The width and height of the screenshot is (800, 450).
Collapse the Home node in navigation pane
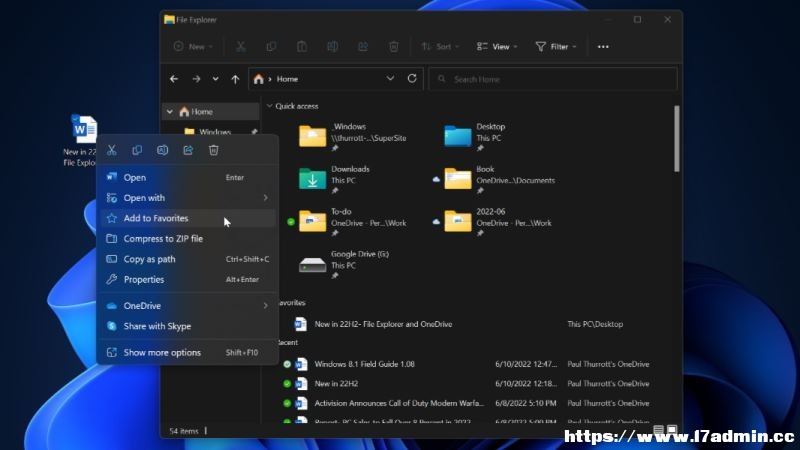pos(169,112)
